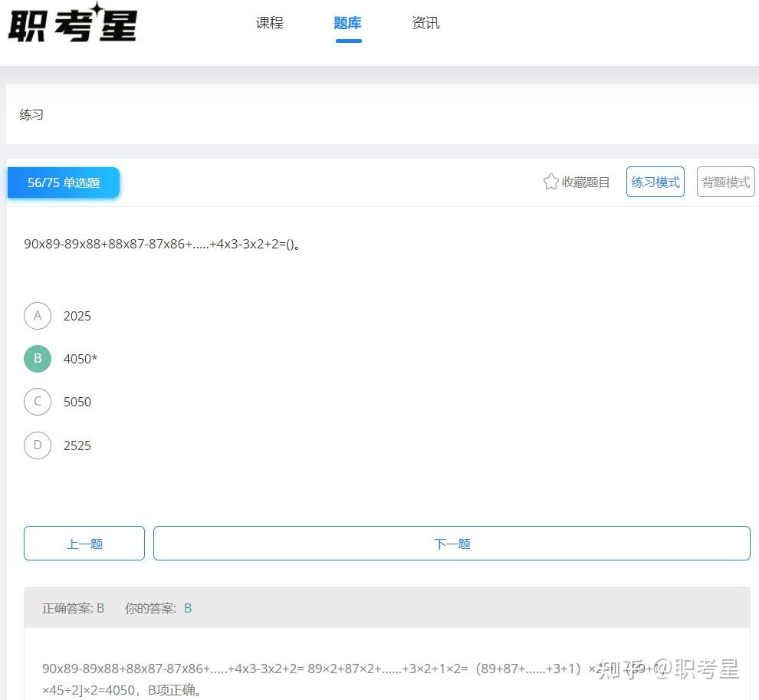
Task: Click the answer explanation paragraph
Action: click(307, 675)
